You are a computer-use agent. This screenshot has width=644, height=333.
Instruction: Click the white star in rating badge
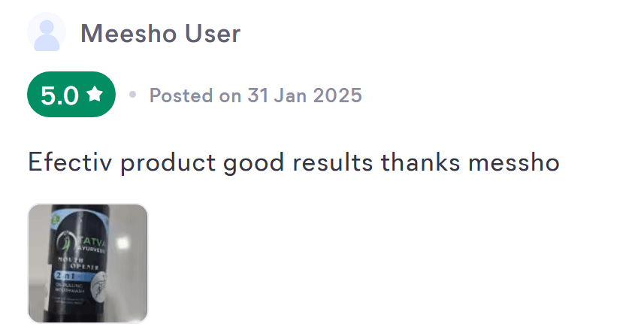(x=95, y=95)
